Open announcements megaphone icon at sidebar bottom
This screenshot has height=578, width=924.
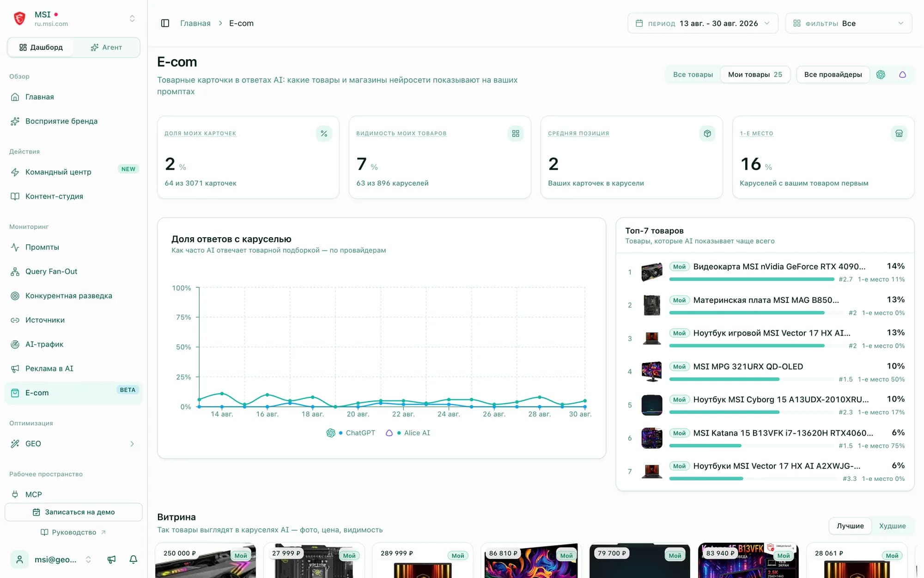pyautogui.click(x=111, y=560)
